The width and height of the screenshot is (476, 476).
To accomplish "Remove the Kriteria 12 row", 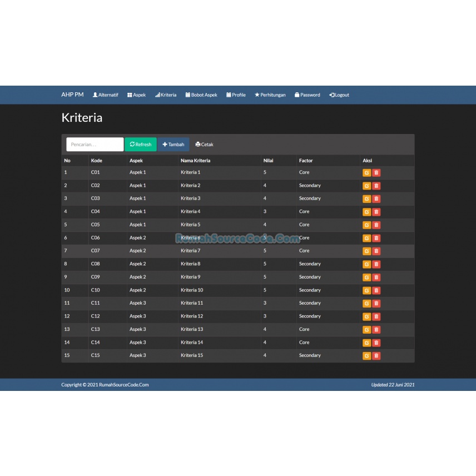I will point(376,316).
